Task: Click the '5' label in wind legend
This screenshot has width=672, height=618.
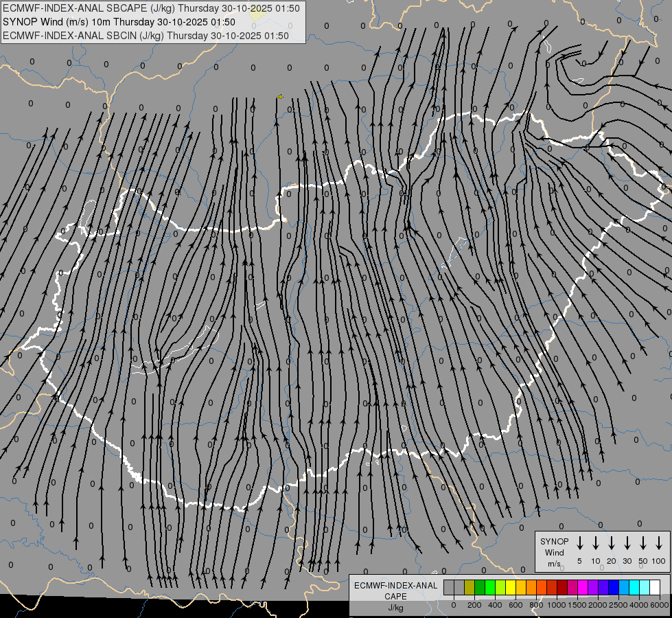Action: pos(579,561)
